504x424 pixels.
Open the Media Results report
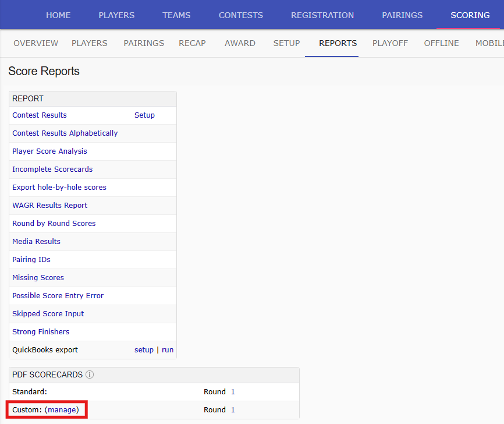point(36,241)
